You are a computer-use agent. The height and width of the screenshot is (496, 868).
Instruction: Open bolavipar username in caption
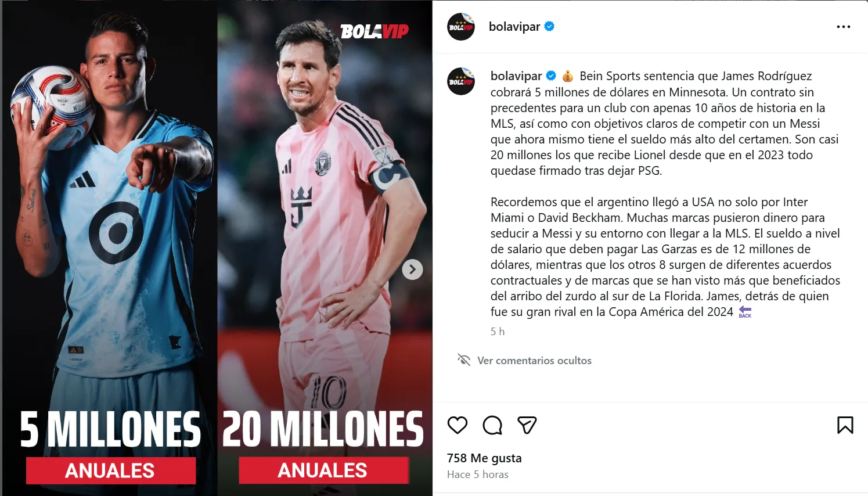click(x=516, y=76)
